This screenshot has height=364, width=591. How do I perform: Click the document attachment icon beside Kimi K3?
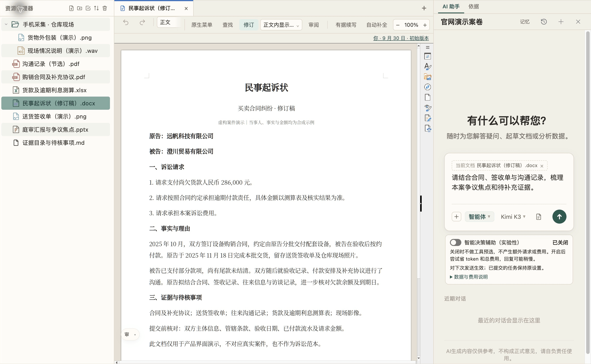(538, 217)
